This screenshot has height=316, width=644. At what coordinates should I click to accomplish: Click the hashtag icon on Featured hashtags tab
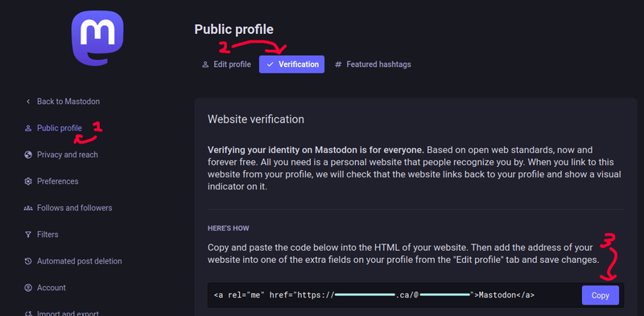pos(338,64)
